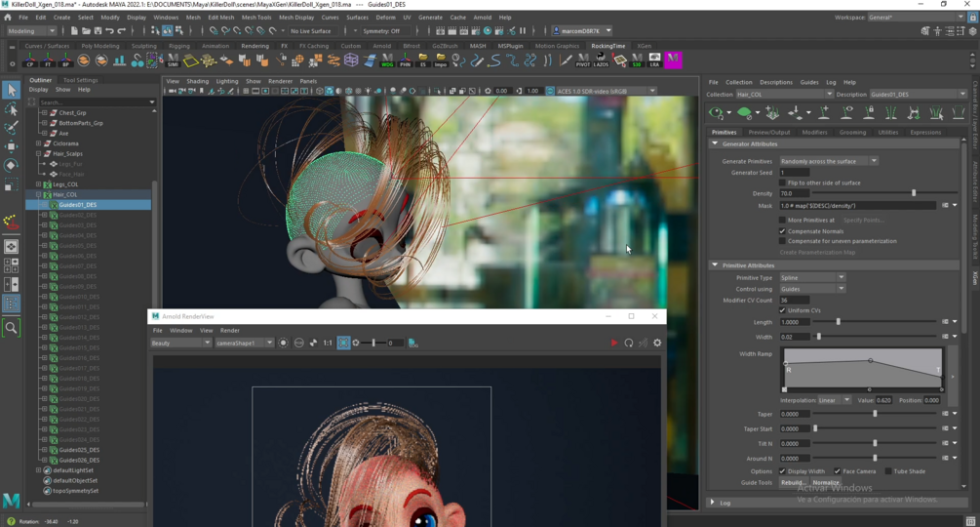980x527 pixels.
Task: Open Control using Guides dropdown
Action: pyautogui.click(x=812, y=289)
